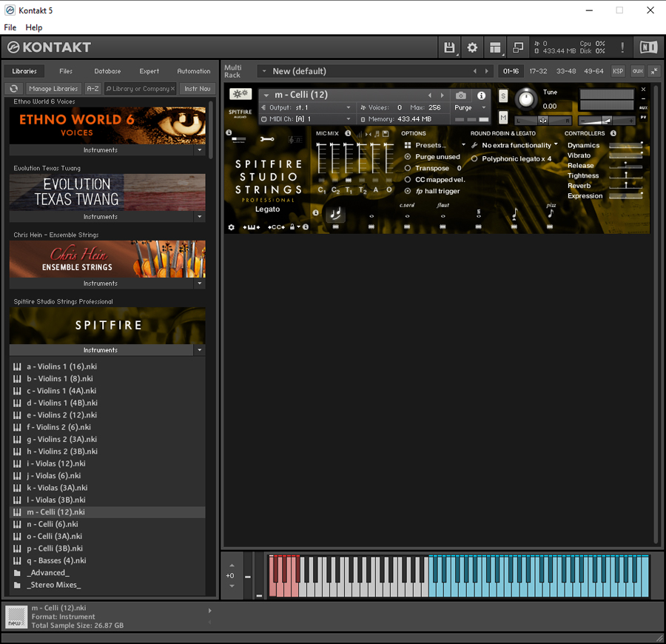Click the padlock icon in articulation bar
Image resolution: width=666 pixels, height=644 pixels.
292,227
